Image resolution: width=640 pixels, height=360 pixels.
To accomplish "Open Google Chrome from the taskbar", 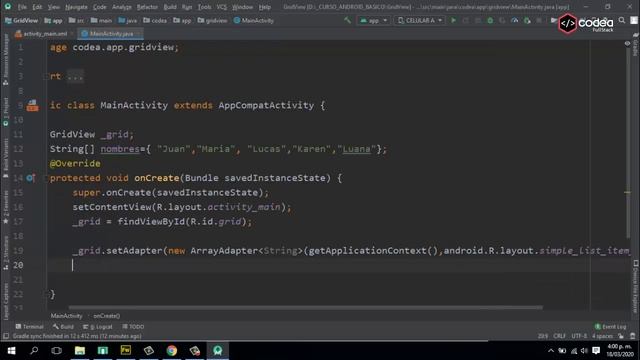I will (172, 350).
